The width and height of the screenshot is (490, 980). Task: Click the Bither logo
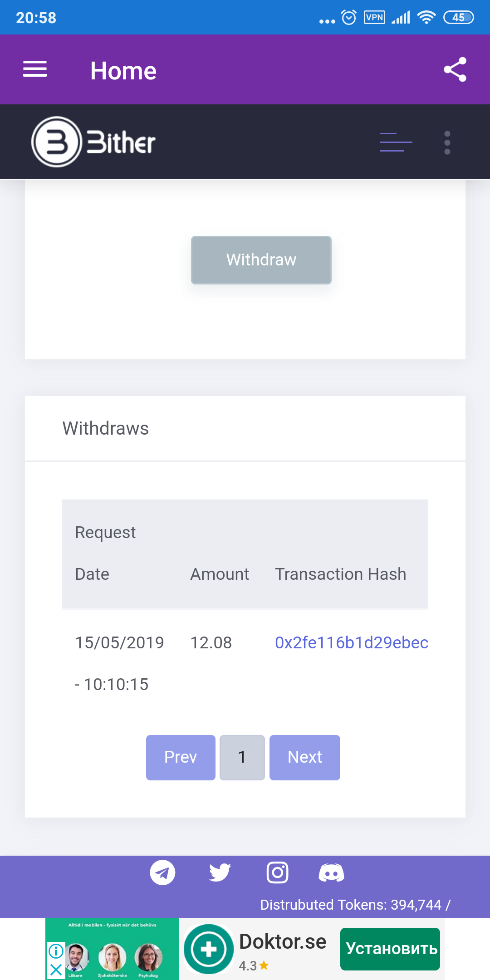pos(93,142)
